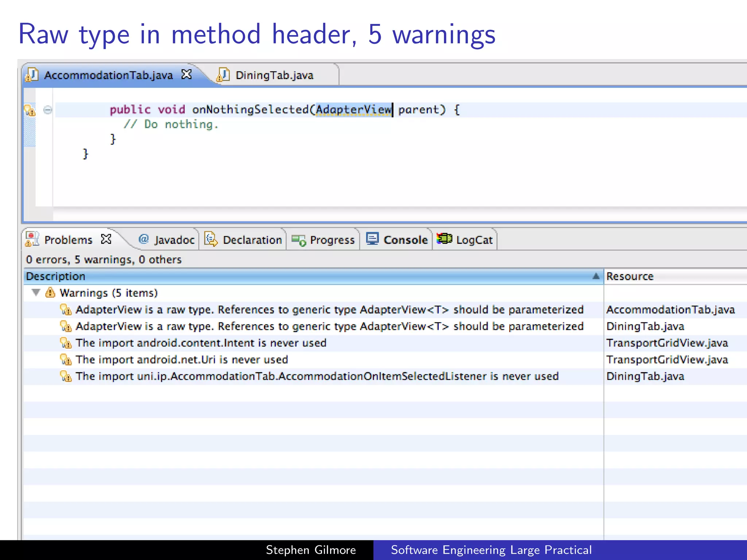Click the Declaration view icon
Viewport: 747px width, 560px height.
211,239
